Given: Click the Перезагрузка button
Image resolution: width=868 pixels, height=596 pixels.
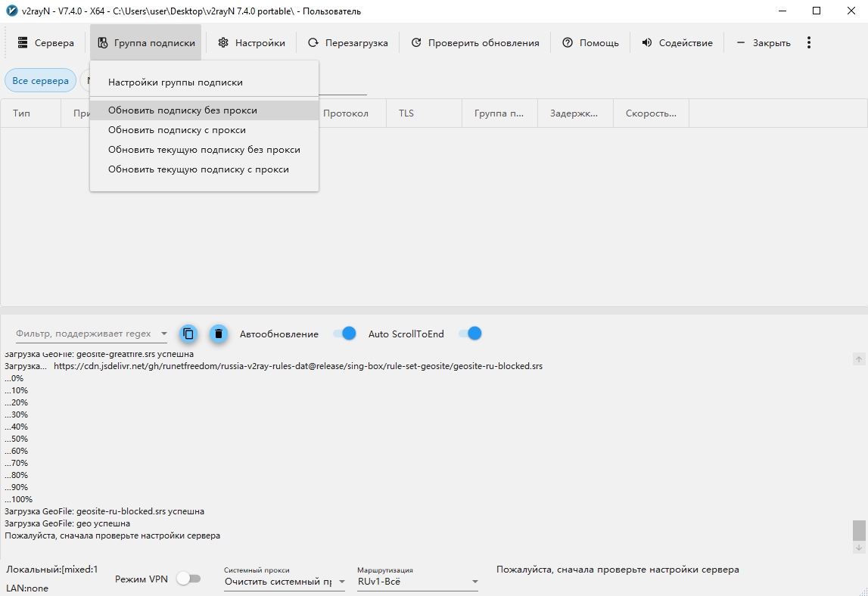Looking at the screenshot, I should click(347, 42).
